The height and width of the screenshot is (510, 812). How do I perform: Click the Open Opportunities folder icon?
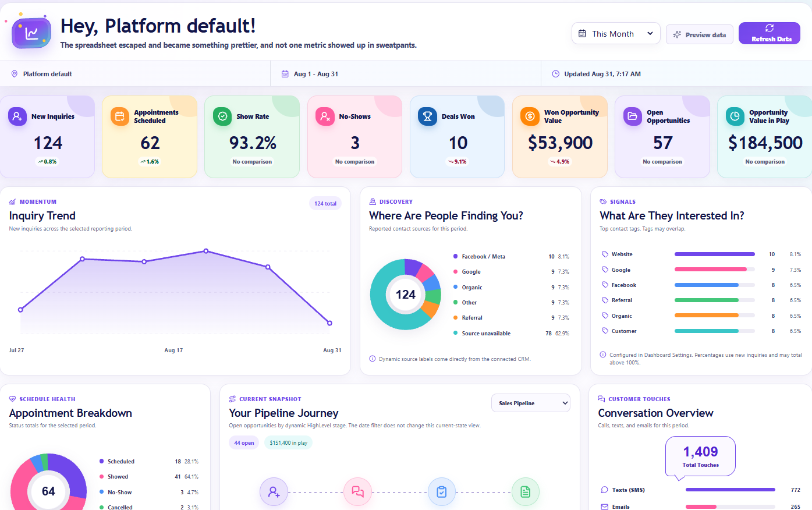[x=632, y=116]
